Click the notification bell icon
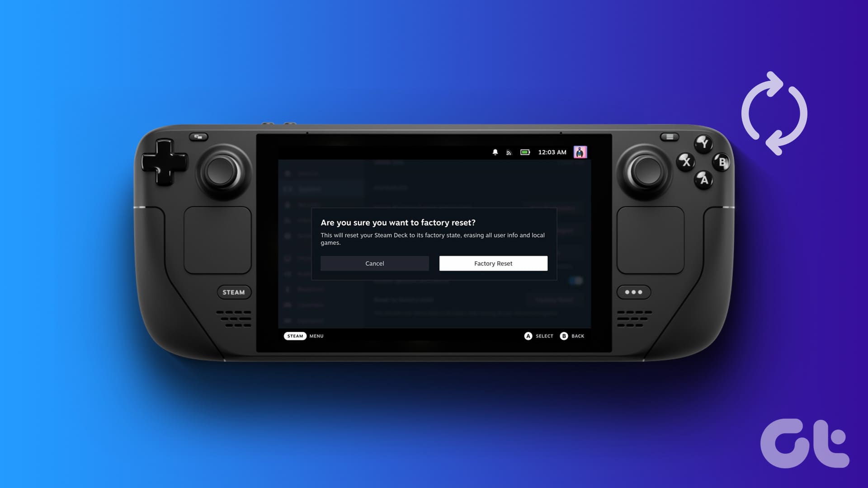The height and width of the screenshot is (488, 868). point(495,153)
